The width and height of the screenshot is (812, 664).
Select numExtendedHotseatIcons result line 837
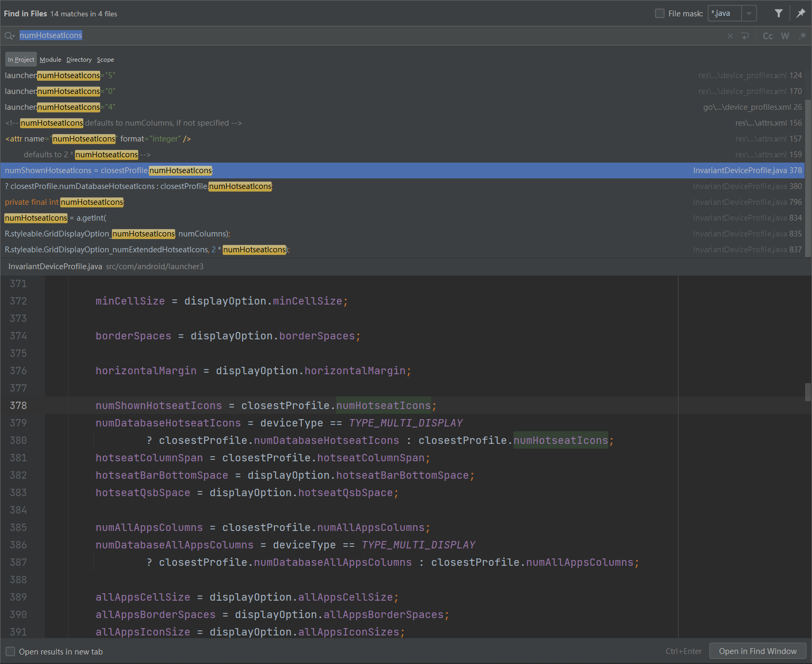(402, 250)
